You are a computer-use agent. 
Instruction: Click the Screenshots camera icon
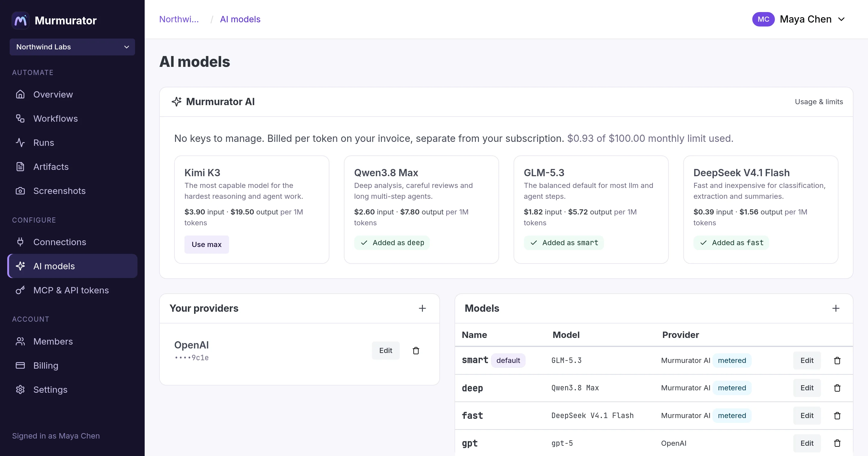click(x=20, y=191)
